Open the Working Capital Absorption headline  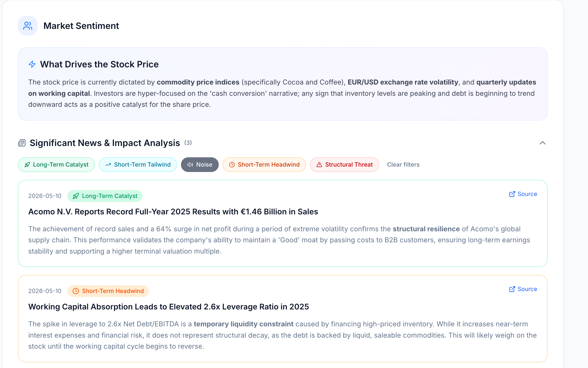pos(169,307)
